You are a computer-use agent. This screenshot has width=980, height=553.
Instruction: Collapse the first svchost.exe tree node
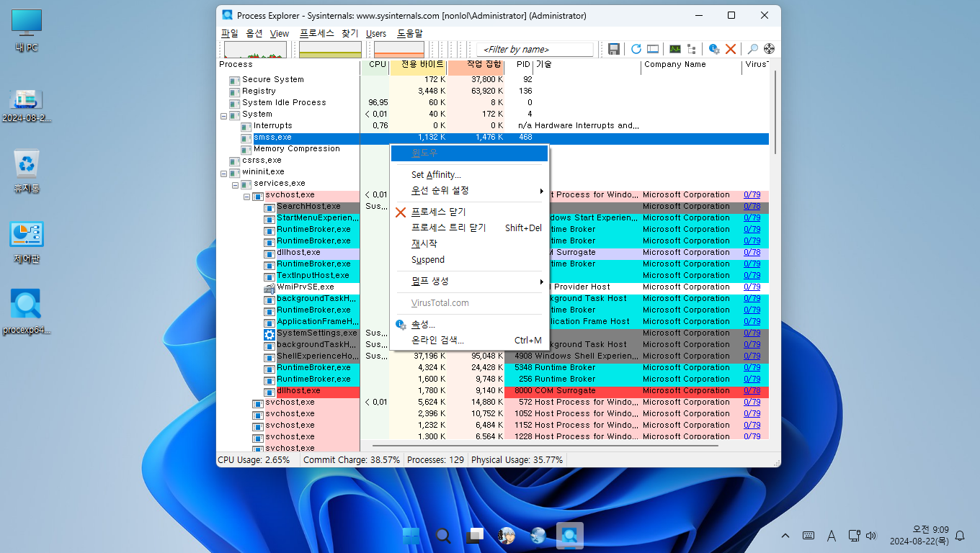(246, 196)
